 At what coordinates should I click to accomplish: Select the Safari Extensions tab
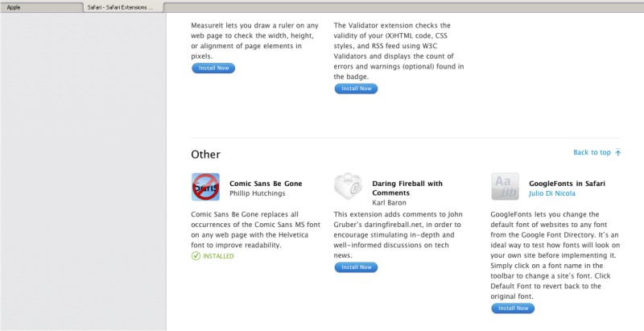[123, 7]
